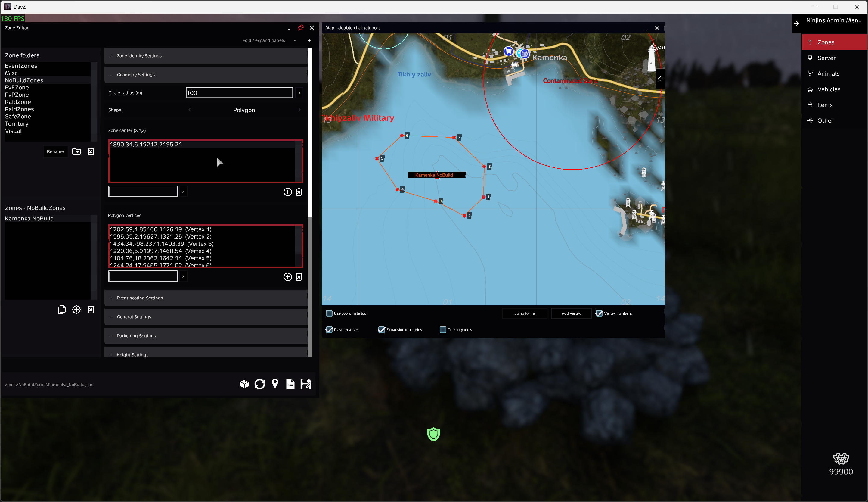Fold all panels with the minus button

pyautogui.click(x=295, y=41)
